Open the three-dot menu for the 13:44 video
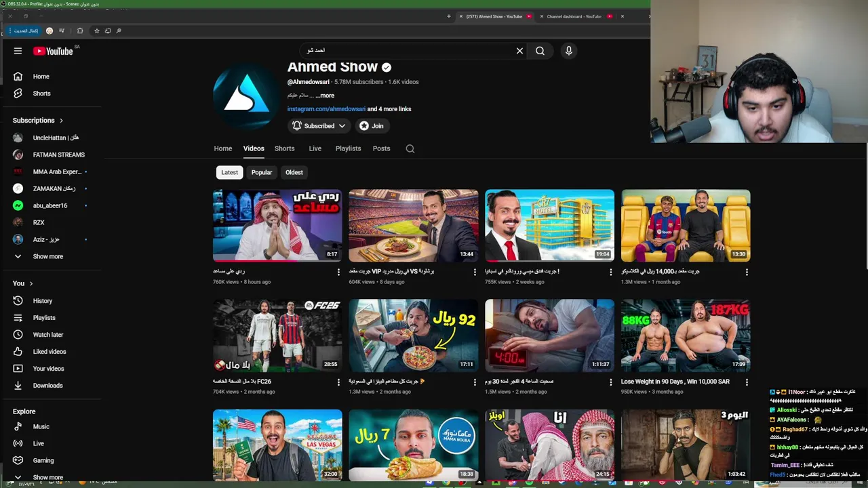 pos(475,272)
